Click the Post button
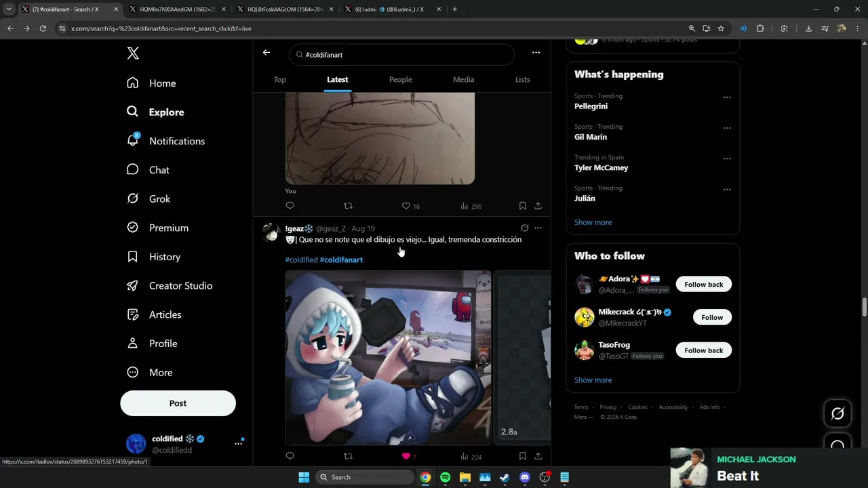The height and width of the screenshot is (488, 868). 178,403
